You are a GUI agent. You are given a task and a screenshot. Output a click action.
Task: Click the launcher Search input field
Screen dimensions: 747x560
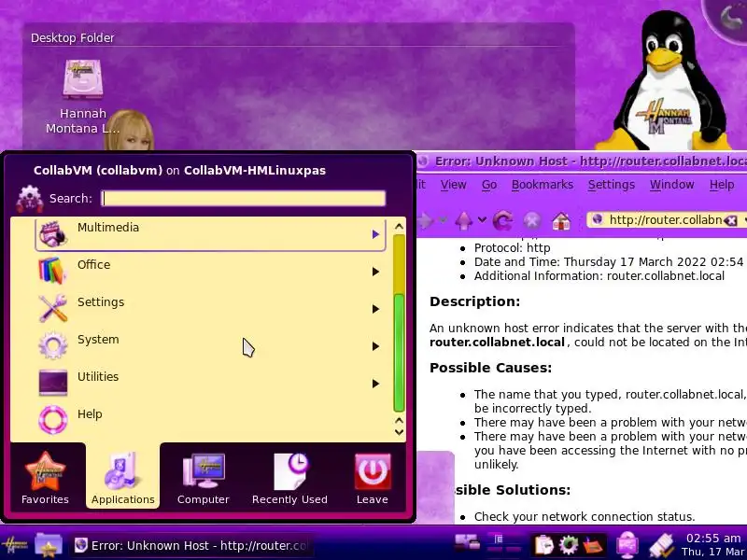tap(243, 199)
